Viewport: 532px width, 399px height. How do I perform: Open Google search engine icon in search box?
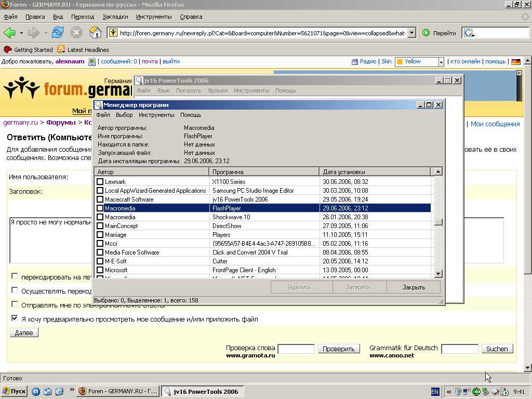click(x=469, y=33)
